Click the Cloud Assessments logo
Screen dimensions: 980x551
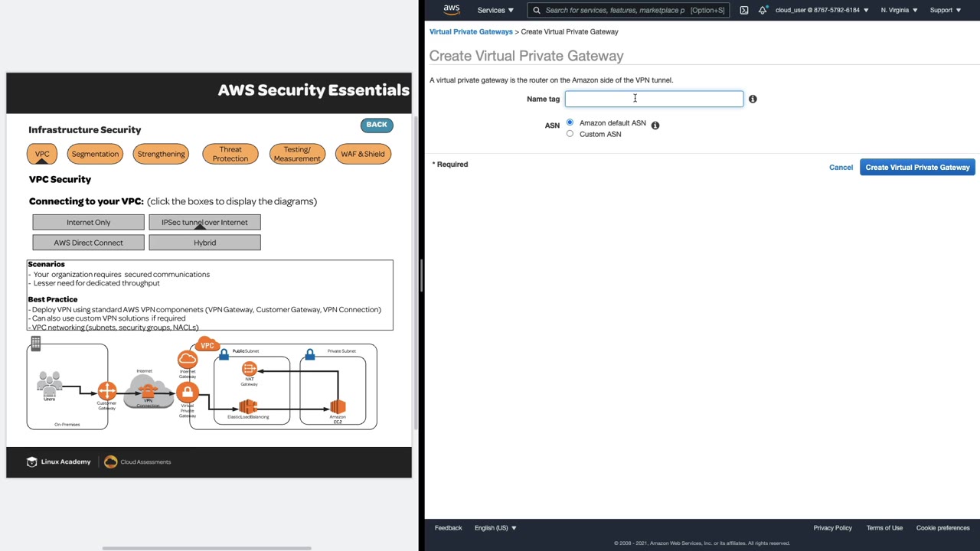[138, 461]
